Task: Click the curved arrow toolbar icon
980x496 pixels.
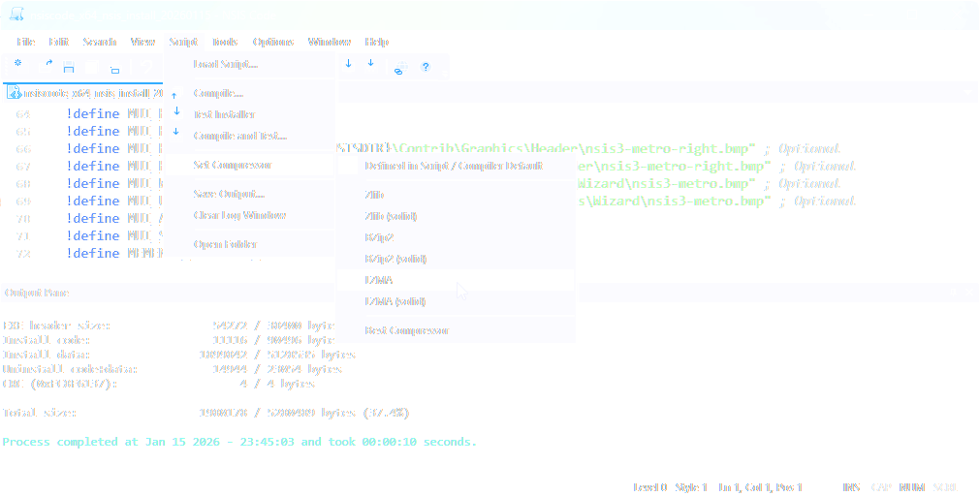Action: pyautogui.click(x=48, y=63)
